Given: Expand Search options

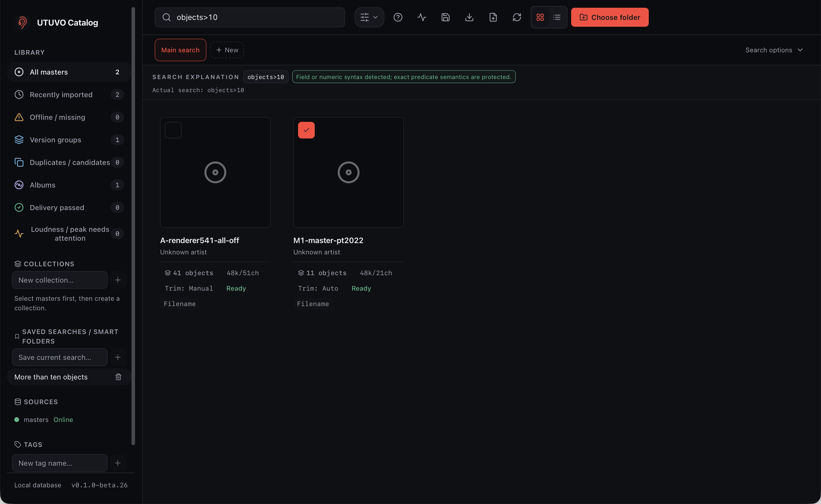Looking at the screenshot, I should click(774, 50).
